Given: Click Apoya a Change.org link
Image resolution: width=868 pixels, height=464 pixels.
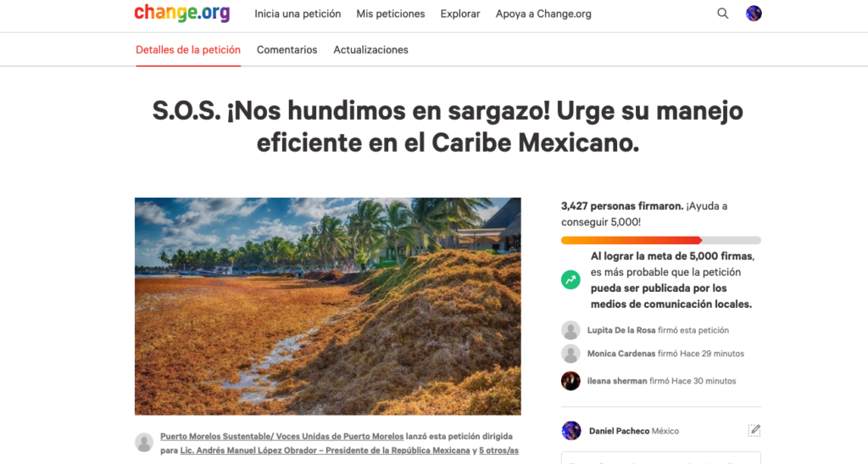Looking at the screenshot, I should (543, 14).
